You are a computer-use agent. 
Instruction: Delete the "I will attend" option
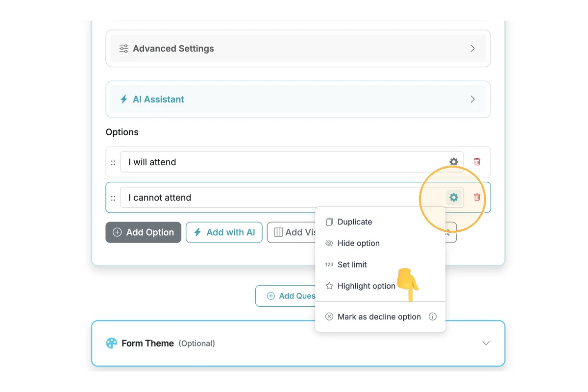[477, 162]
